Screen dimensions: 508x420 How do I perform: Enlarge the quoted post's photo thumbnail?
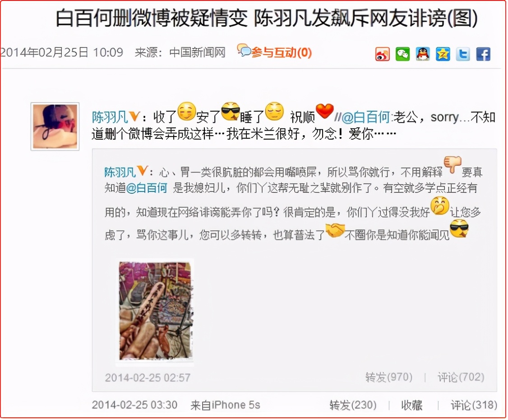[x=155, y=311]
